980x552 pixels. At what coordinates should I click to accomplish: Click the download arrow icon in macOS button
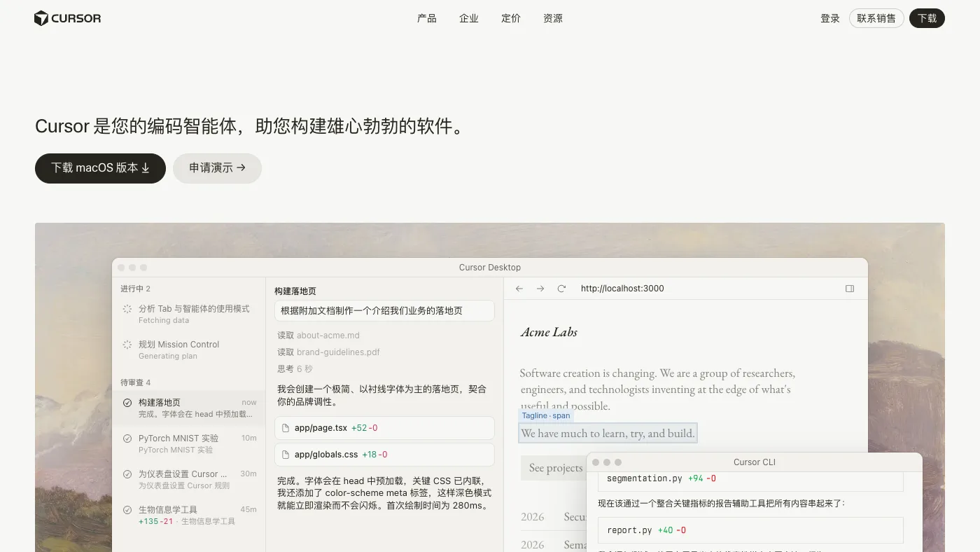(146, 168)
